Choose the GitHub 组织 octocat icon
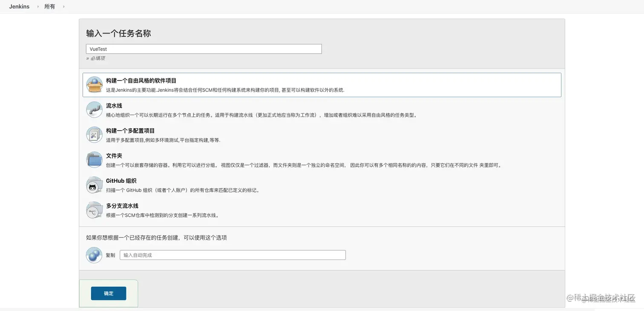Viewport: 644px width, 311px height. point(94,185)
